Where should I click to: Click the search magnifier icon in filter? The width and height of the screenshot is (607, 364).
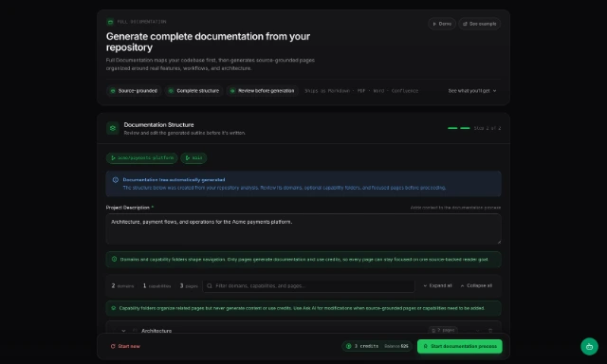pyautogui.click(x=210, y=286)
